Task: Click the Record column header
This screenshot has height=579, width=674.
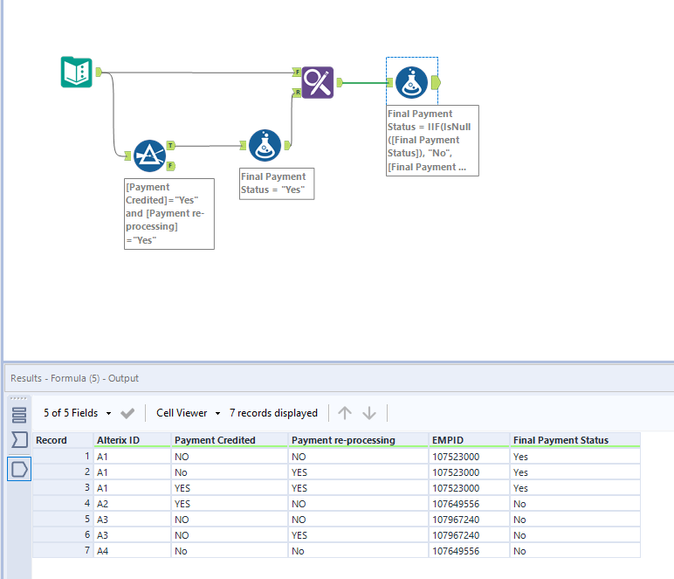Action: tap(63, 440)
